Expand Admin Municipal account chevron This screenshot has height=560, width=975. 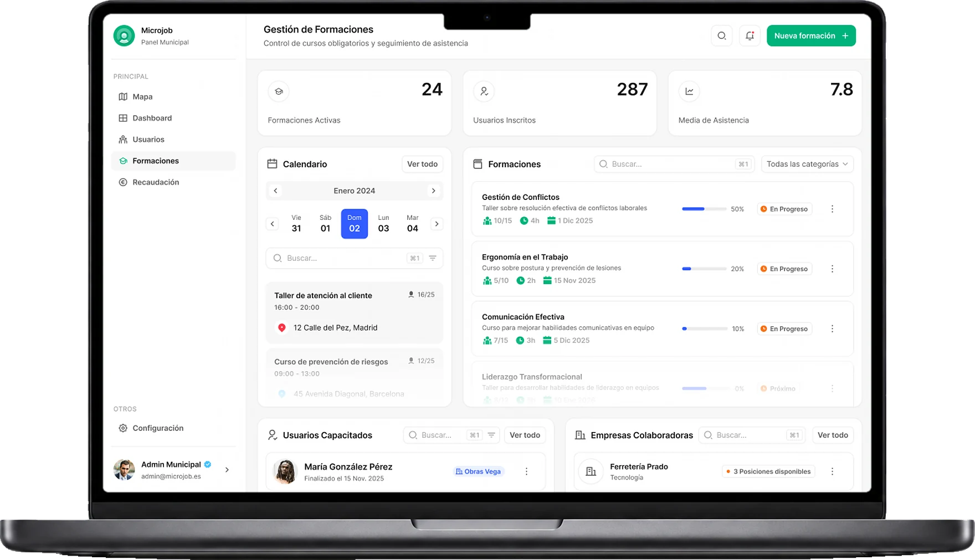[x=227, y=470]
